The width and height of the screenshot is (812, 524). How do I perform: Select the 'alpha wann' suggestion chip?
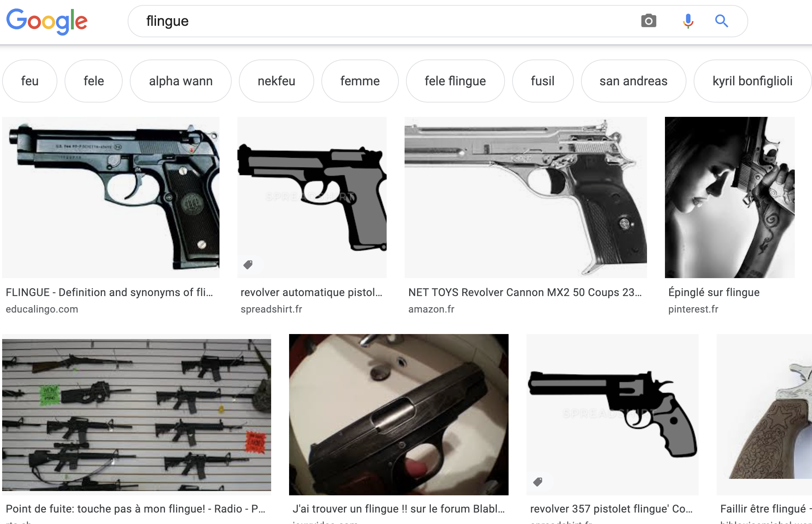(x=181, y=81)
